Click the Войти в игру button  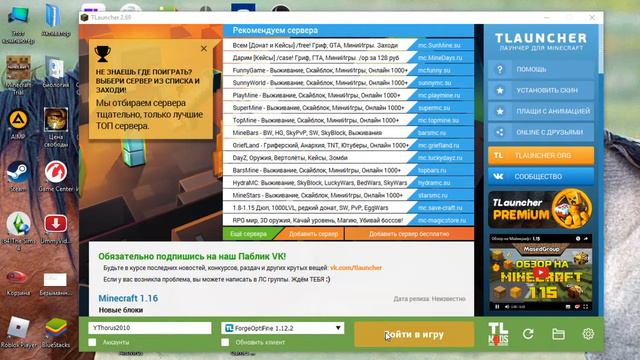414,334
